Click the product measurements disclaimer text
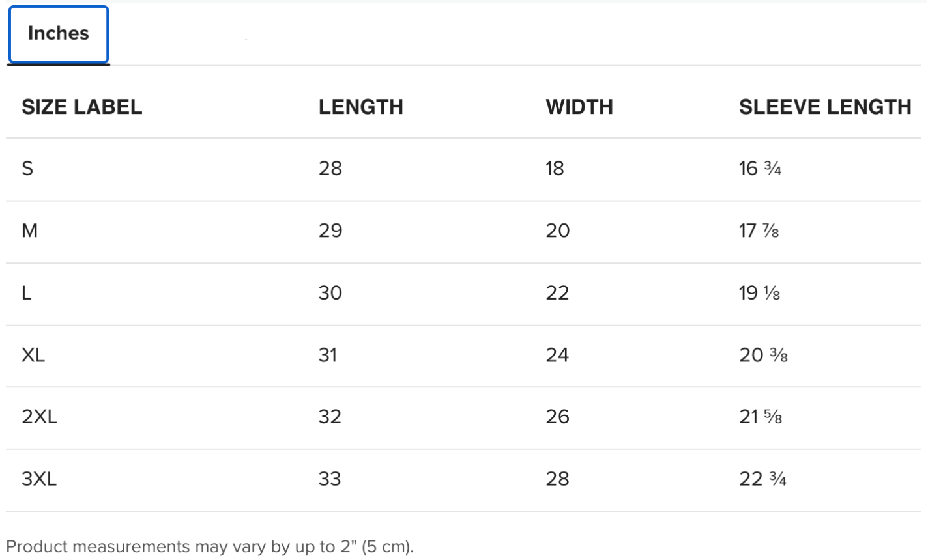 210,546
